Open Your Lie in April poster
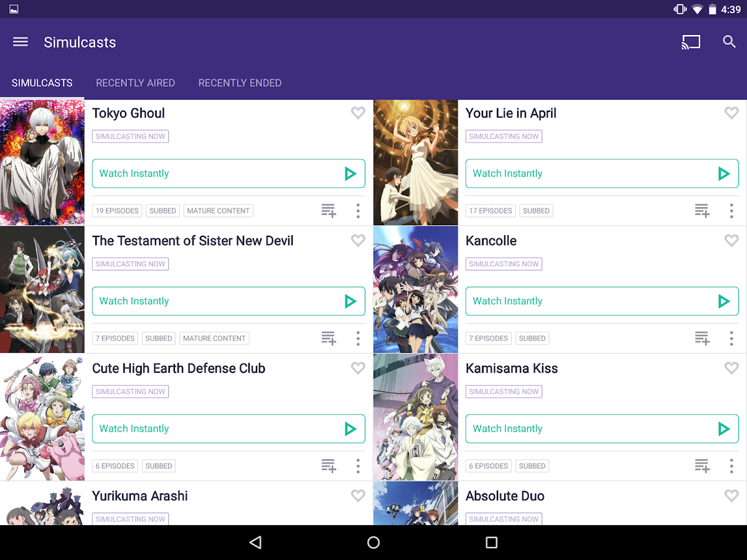This screenshot has height=560, width=747. click(416, 162)
